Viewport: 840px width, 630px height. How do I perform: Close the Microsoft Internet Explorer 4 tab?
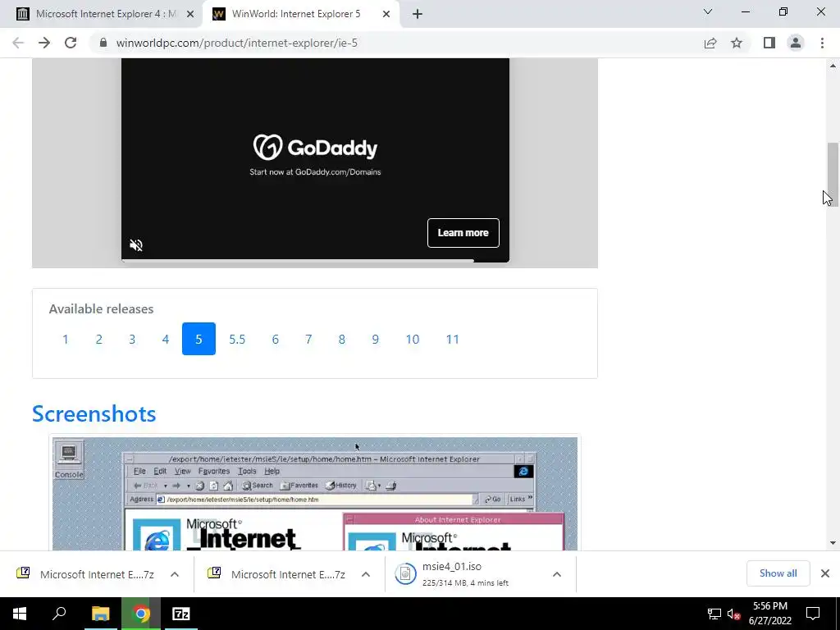point(190,15)
